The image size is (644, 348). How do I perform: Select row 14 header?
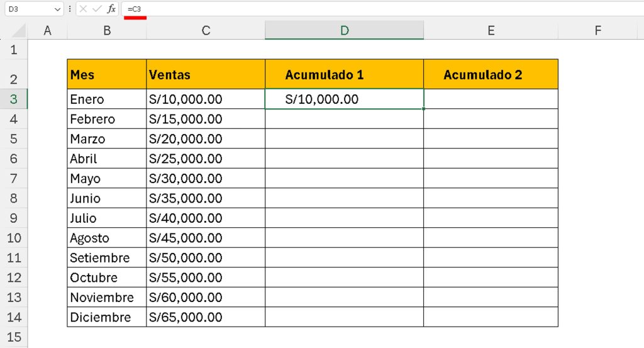click(x=14, y=317)
